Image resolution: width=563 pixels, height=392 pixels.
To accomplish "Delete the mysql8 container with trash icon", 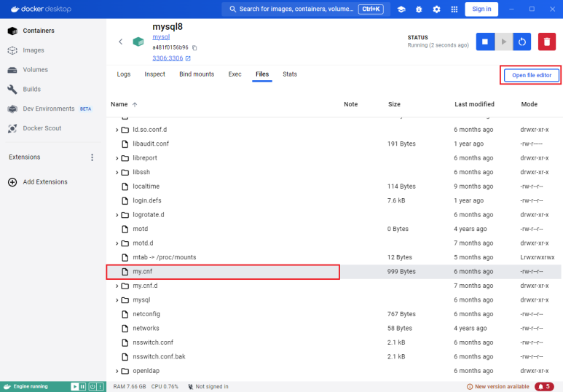I will pyautogui.click(x=547, y=42).
